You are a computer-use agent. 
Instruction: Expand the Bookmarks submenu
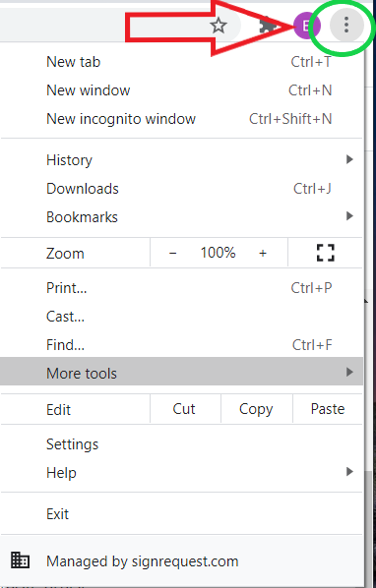[182, 217]
